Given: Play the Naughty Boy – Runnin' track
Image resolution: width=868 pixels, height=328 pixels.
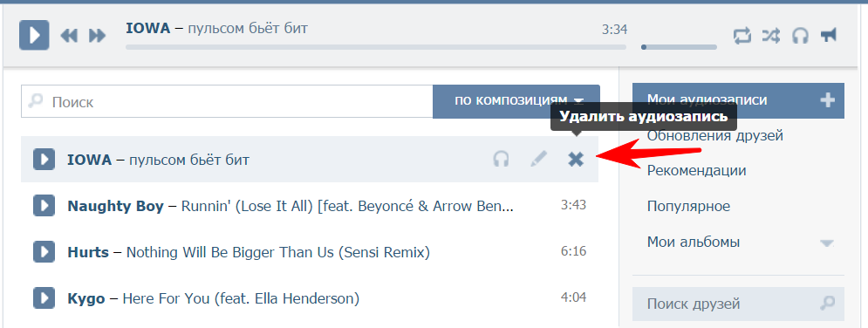Looking at the screenshot, I should (44, 207).
